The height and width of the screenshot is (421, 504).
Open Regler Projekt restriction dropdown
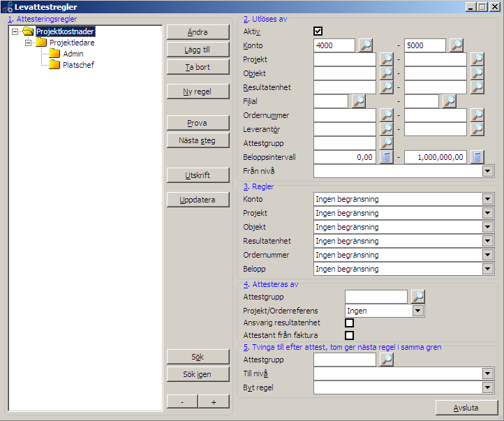coord(488,213)
